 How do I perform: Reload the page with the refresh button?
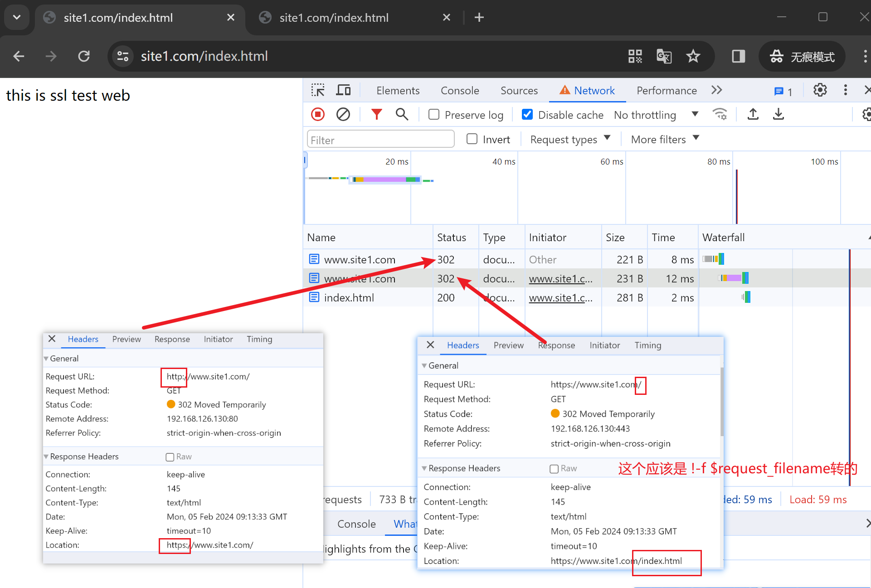(84, 56)
